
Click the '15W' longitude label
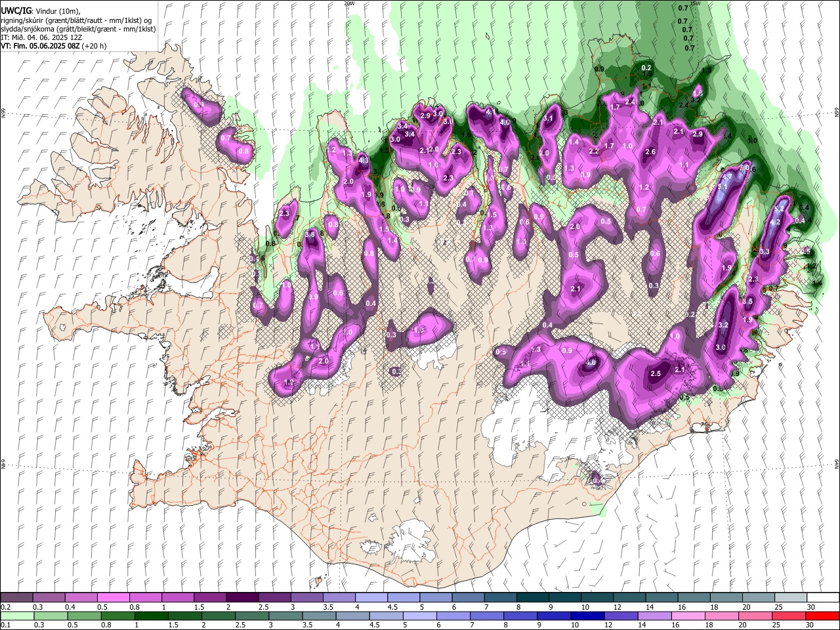tap(695, 3)
